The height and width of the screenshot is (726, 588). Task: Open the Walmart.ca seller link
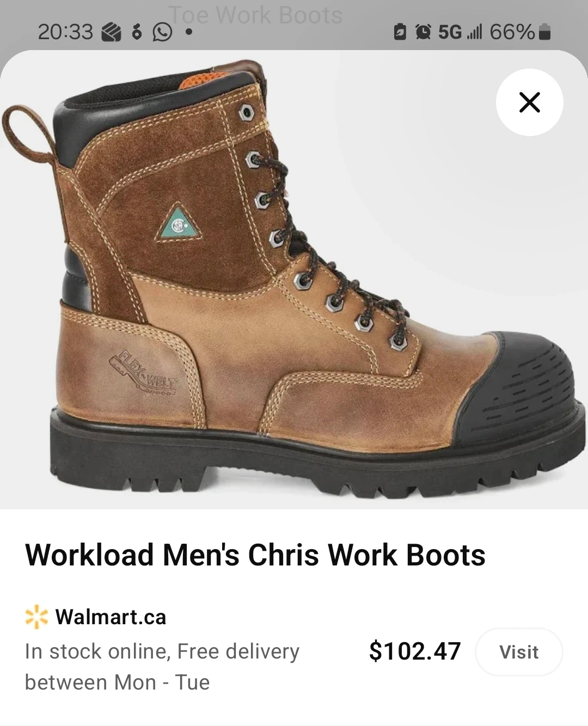[x=111, y=617]
